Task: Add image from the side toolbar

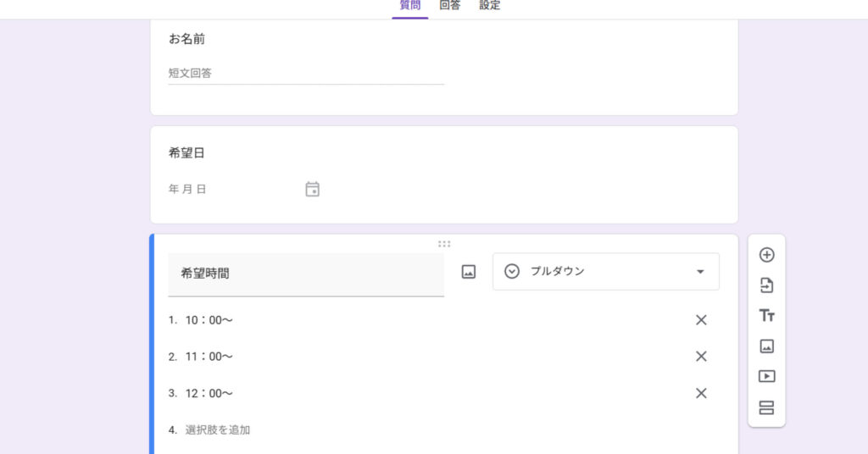Action: (x=766, y=346)
